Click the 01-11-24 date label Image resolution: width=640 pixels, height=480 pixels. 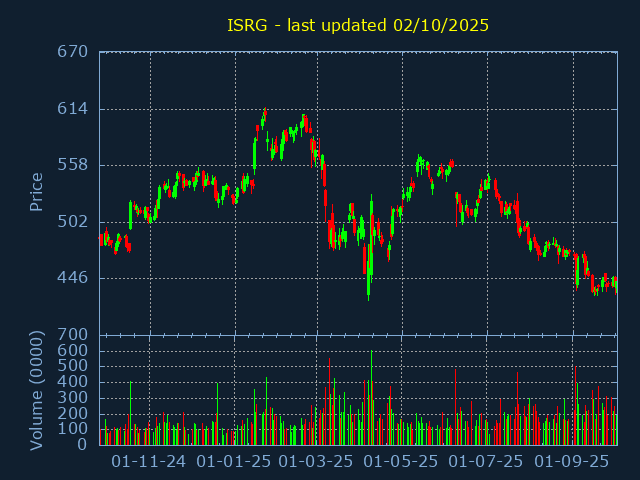pyautogui.click(x=148, y=461)
